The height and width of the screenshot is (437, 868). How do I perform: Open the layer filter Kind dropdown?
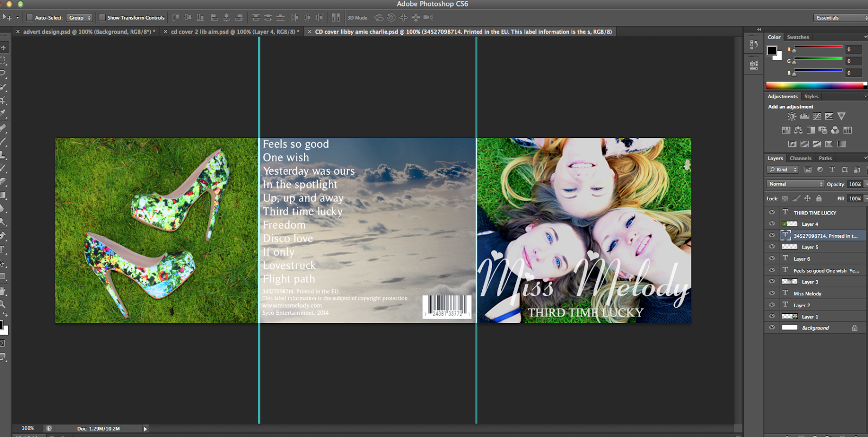click(783, 169)
